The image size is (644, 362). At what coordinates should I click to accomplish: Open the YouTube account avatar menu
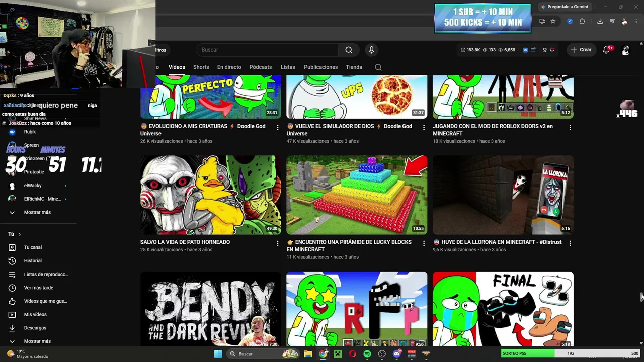[625, 50]
